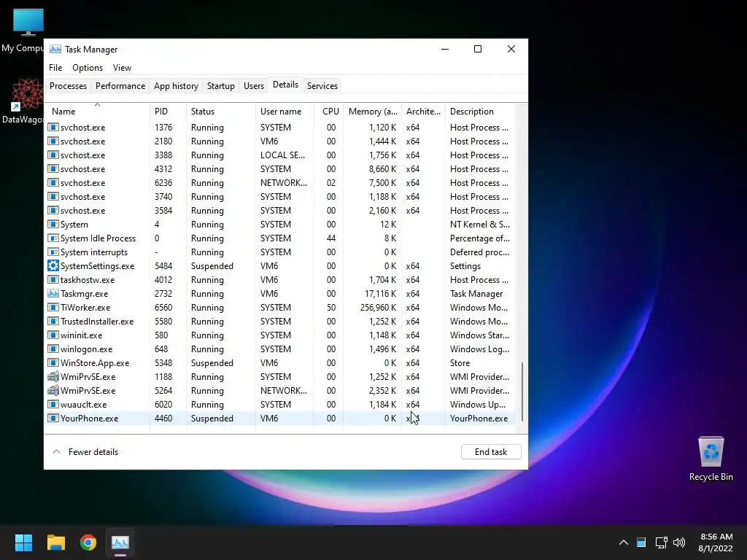Screen dimensions: 747x560
Task: Sort by the PID column header
Action: pos(168,111)
